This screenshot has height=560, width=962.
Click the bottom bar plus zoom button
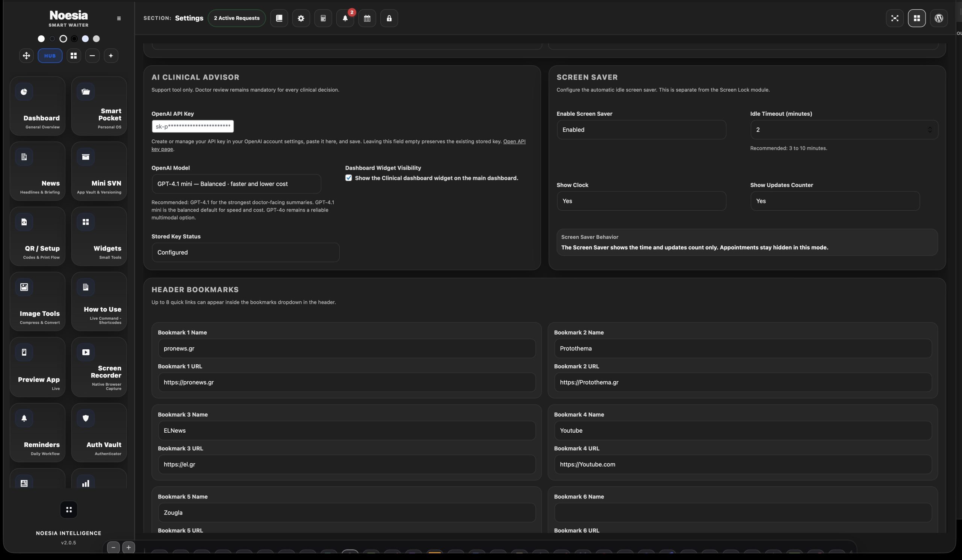click(x=129, y=548)
